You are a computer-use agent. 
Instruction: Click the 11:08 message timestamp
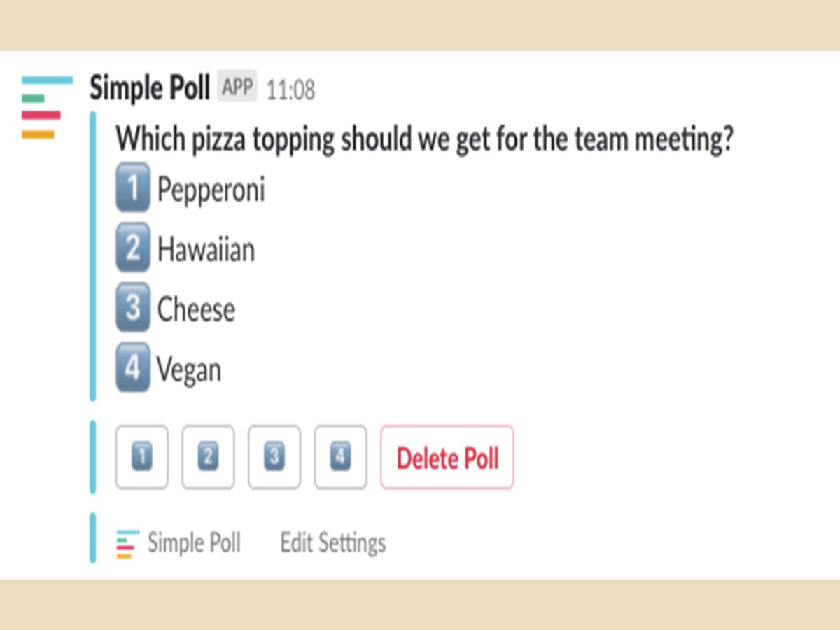(x=290, y=90)
